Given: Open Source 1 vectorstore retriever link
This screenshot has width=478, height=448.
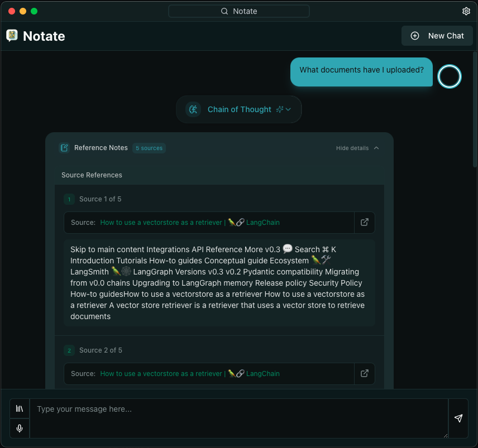Looking at the screenshot, I should click(190, 222).
